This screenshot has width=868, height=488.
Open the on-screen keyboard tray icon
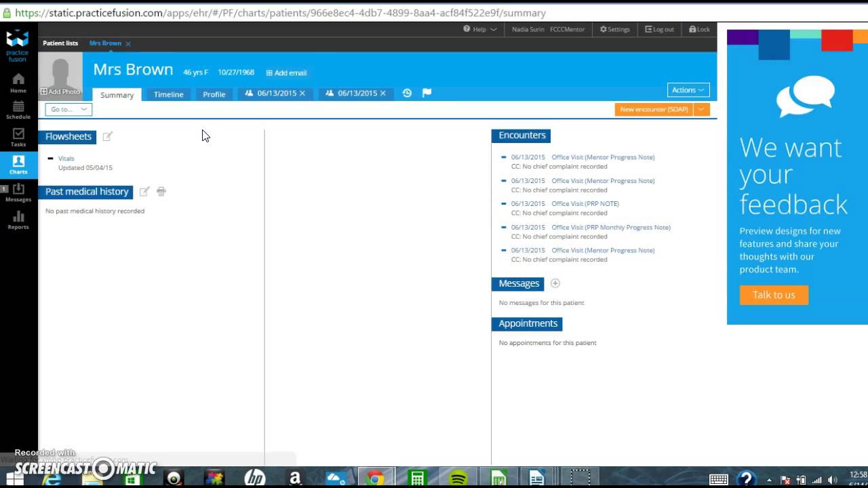tap(718, 479)
